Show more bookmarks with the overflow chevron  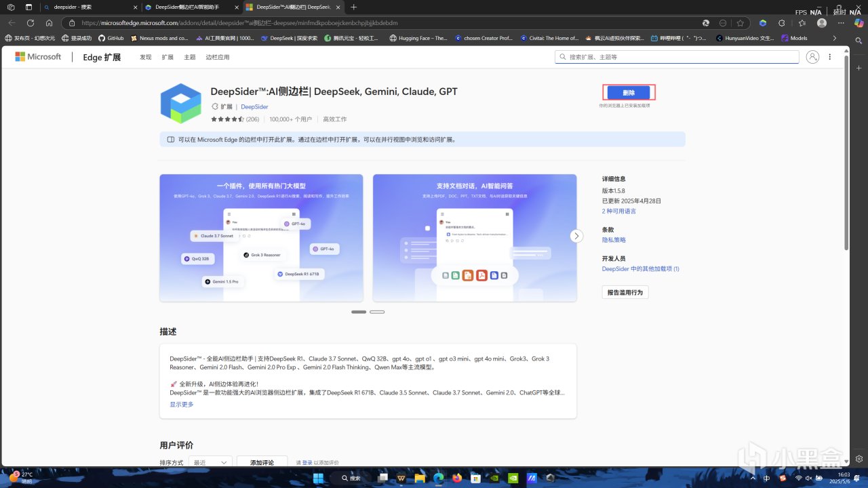click(834, 38)
